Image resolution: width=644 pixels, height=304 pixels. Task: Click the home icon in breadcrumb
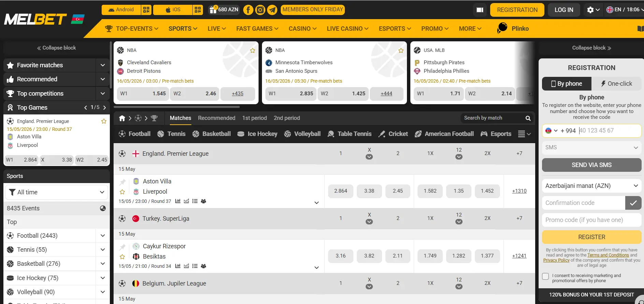coord(122,118)
